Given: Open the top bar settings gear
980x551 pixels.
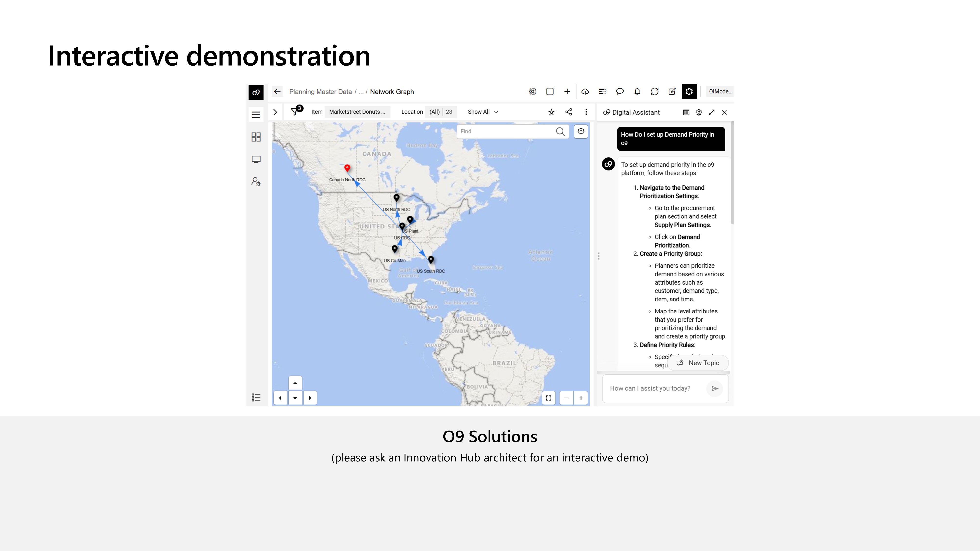Looking at the screenshot, I should [533, 91].
